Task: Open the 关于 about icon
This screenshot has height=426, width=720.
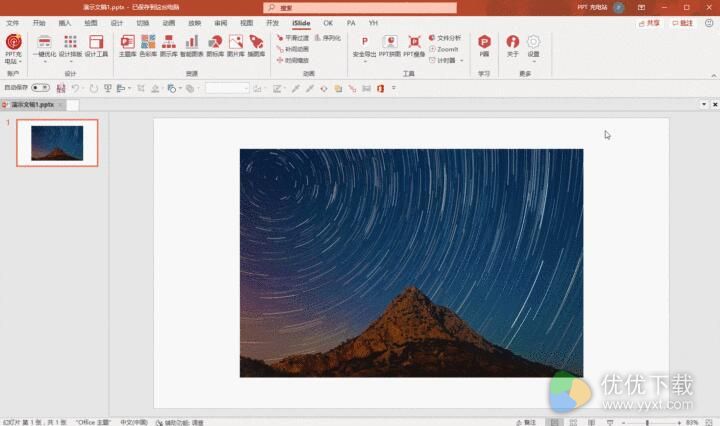Action: point(512,42)
